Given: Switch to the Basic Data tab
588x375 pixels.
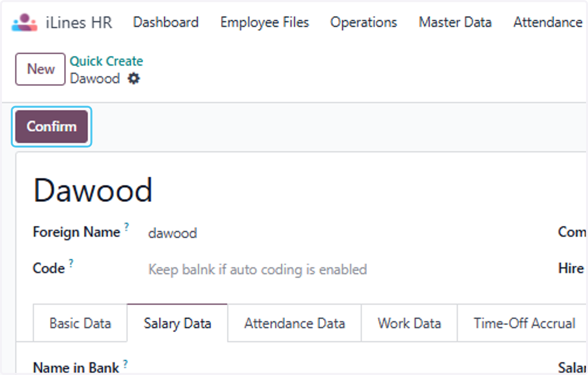Looking at the screenshot, I should tap(80, 324).
